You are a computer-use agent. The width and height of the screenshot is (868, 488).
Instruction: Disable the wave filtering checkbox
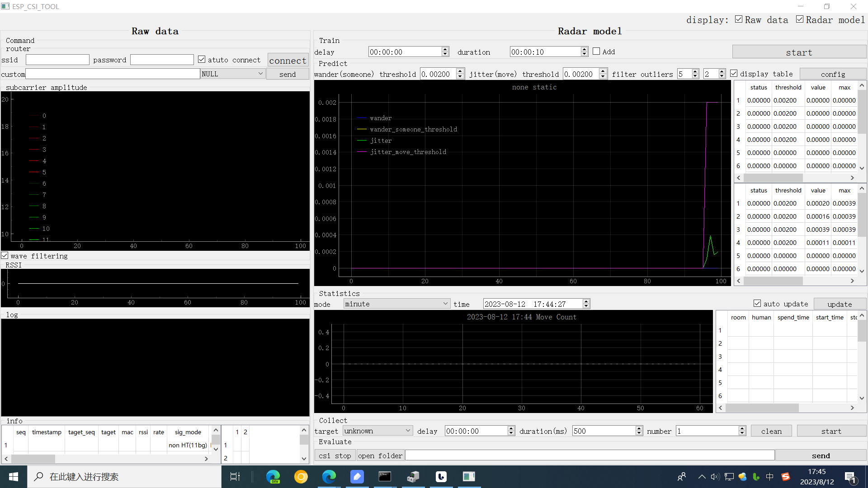point(5,255)
